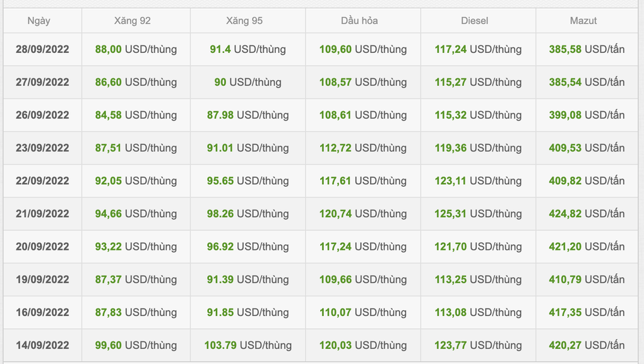The image size is (644, 364).
Task: Click the 14/09/2022 date cell
Action: tap(42, 345)
